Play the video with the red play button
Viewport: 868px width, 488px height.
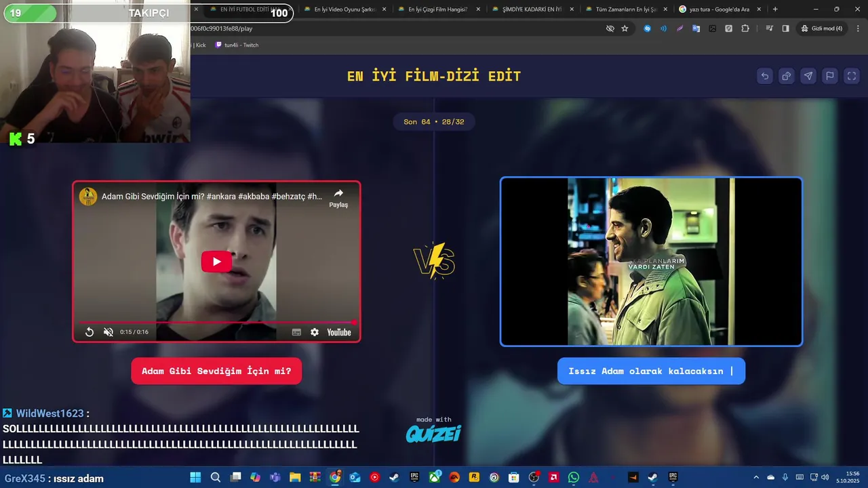tap(216, 262)
